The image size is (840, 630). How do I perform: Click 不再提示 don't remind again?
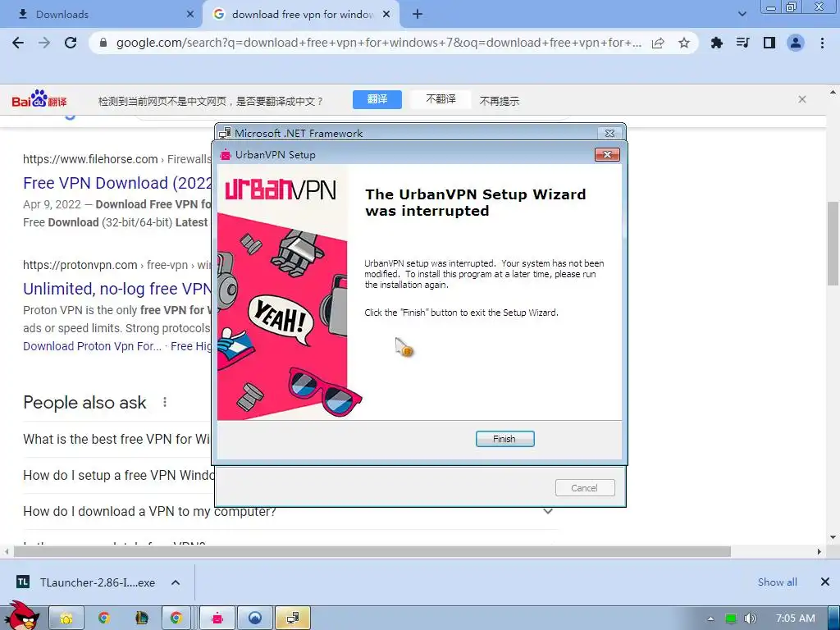pyautogui.click(x=500, y=101)
